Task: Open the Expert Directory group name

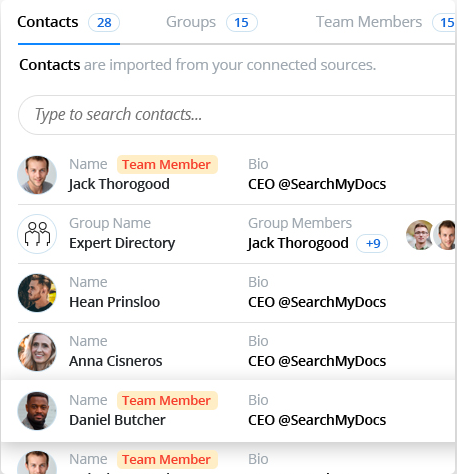Action: pyautogui.click(x=122, y=243)
